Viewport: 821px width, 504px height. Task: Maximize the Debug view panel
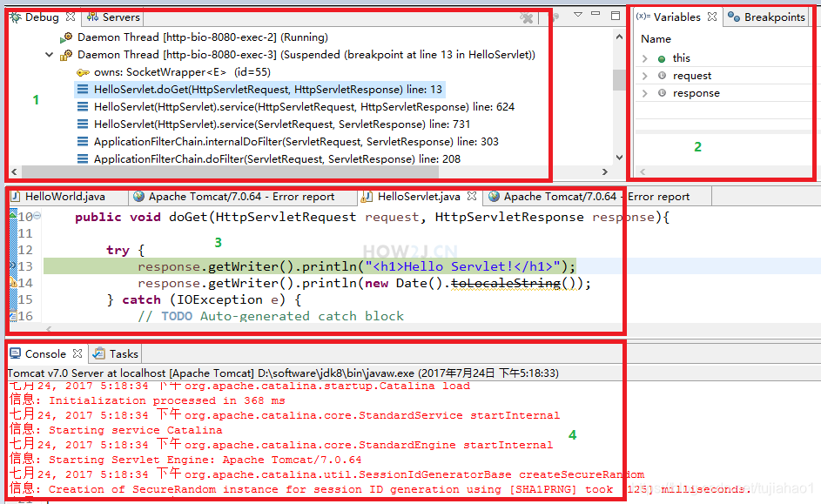[x=616, y=15]
